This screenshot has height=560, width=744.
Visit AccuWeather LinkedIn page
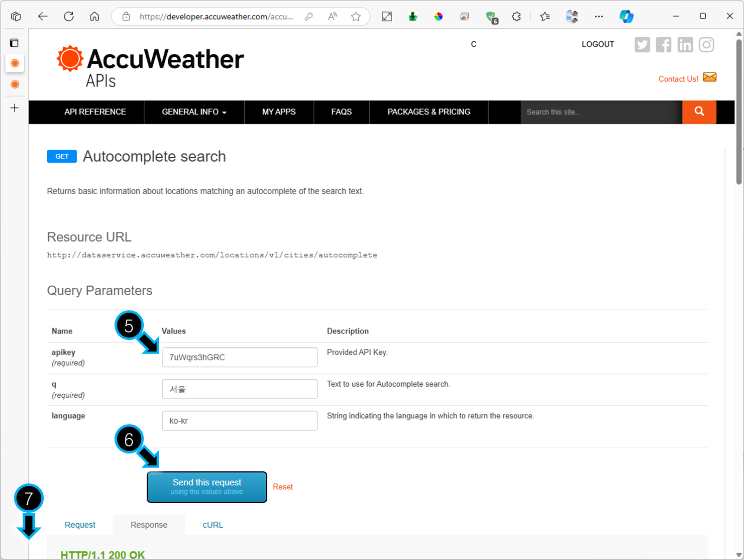coord(685,45)
